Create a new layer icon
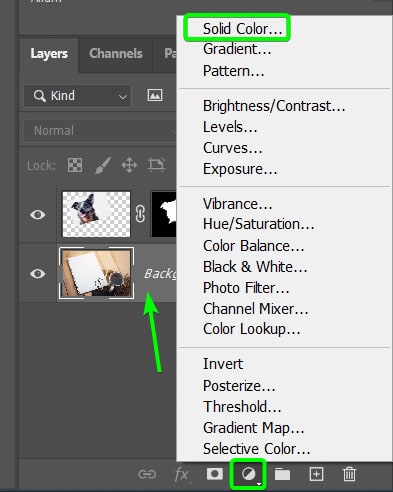 coord(316,474)
